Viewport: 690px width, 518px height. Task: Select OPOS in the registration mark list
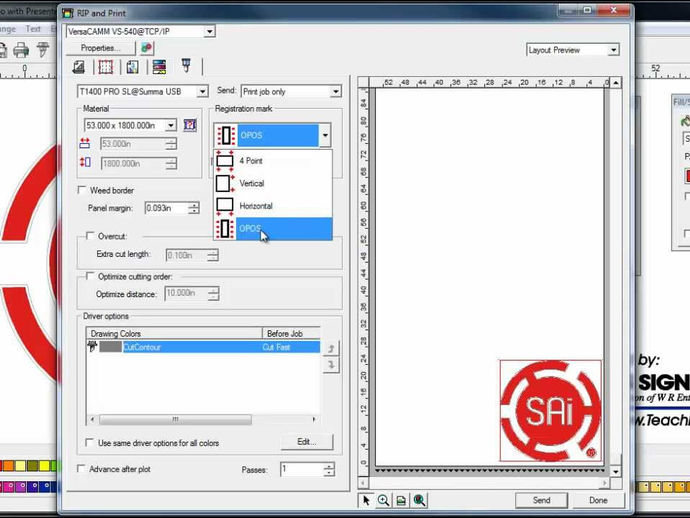(273, 228)
